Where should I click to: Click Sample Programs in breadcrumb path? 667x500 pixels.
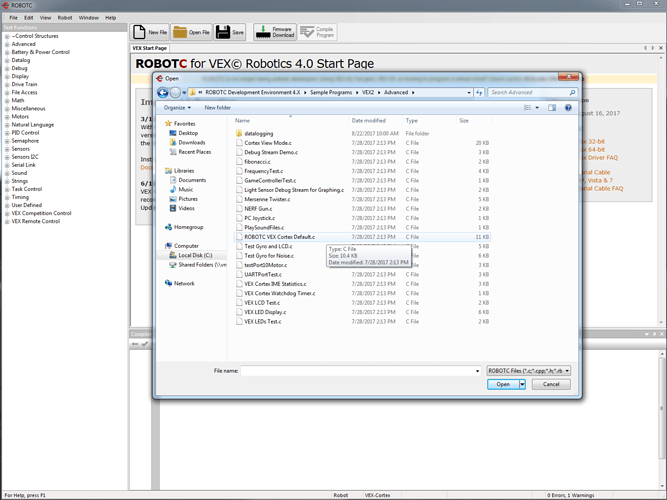331,92
